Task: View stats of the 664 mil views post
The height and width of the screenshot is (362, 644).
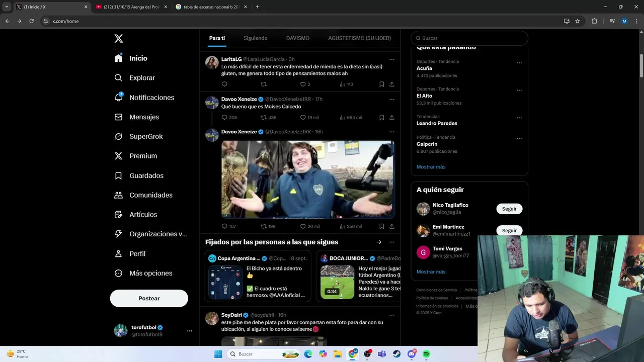Action: point(351,117)
